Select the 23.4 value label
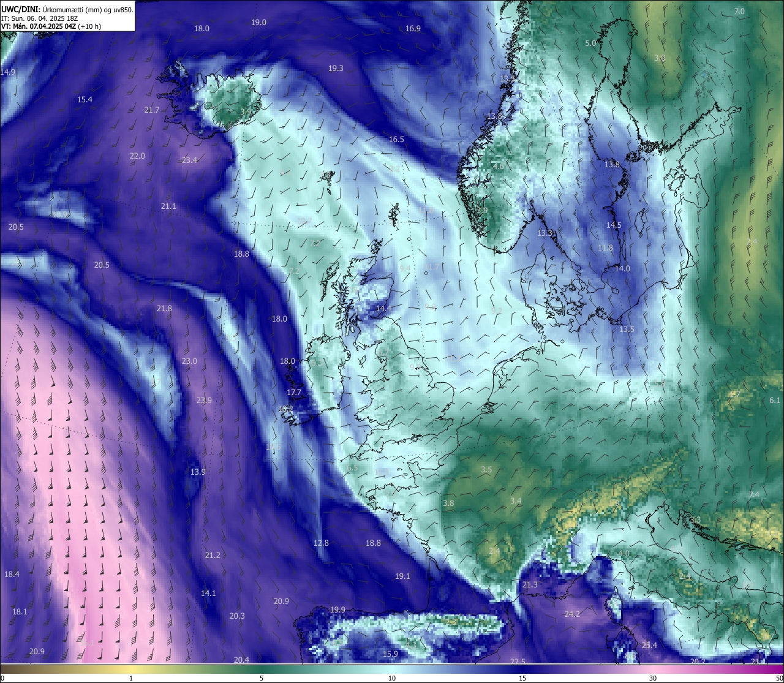The height and width of the screenshot is (683, 784). (189, 160)
